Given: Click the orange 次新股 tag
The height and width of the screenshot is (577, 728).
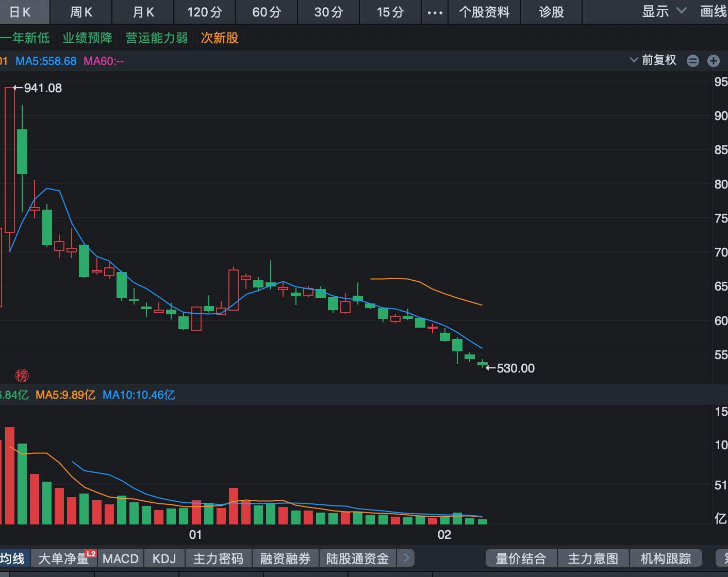Looking at the screenshot, I should 220,38.
